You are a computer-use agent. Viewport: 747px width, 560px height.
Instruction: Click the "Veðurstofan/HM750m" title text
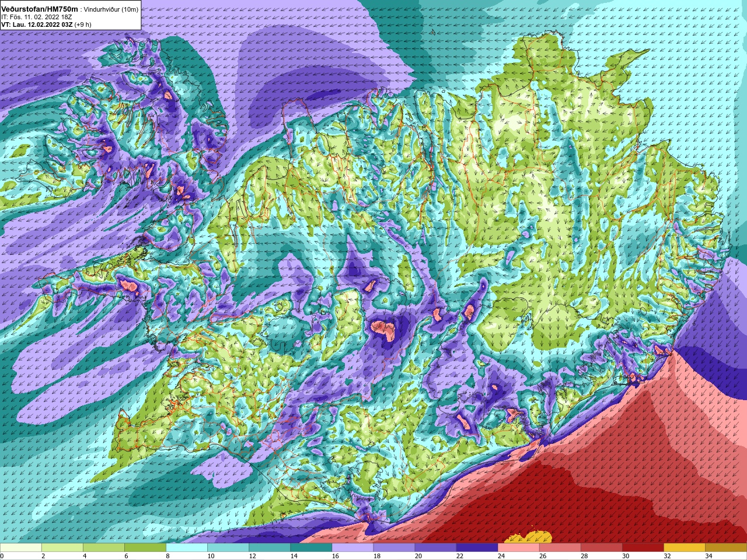tap(39, 9)
